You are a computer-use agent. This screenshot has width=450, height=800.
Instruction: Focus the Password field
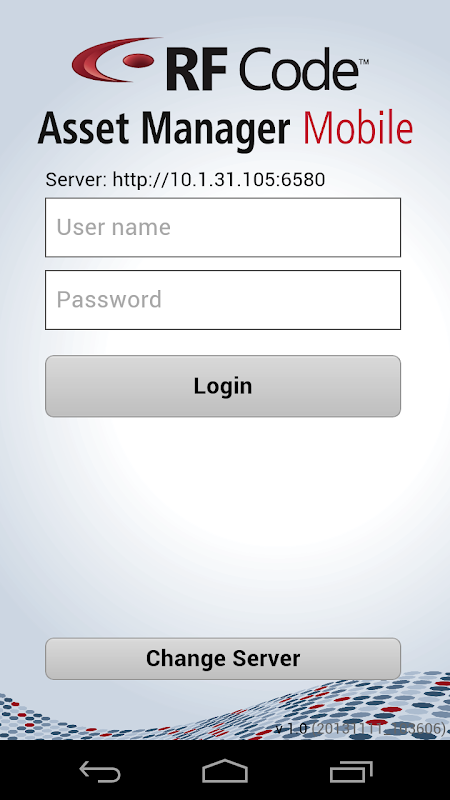[223, 300]
